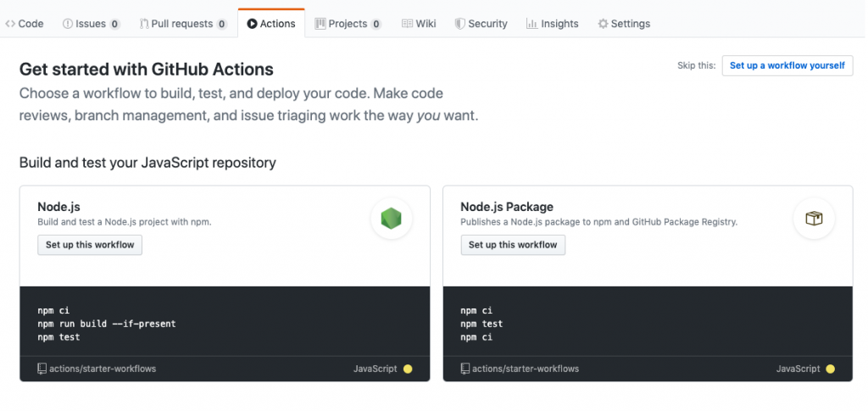Click 'npm run build --if-present' code line
The width and height of the screenshot is (868, 411).
[106, 324]
